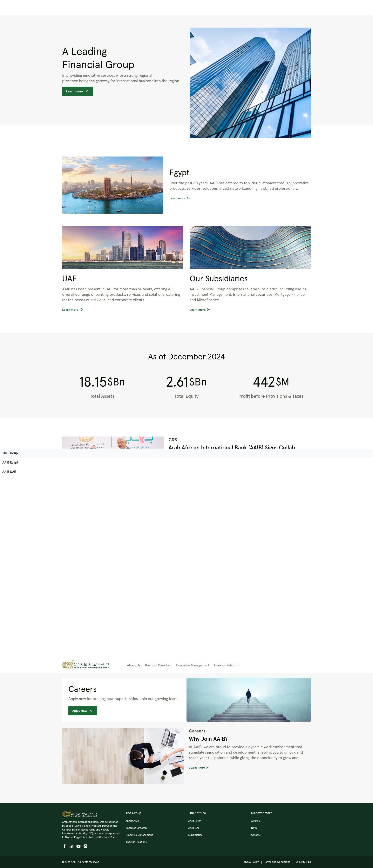Image resolution: width=373 pixels, height=868 pixels.
Task: Click the As of December 2024 heading
Action: 186,357
